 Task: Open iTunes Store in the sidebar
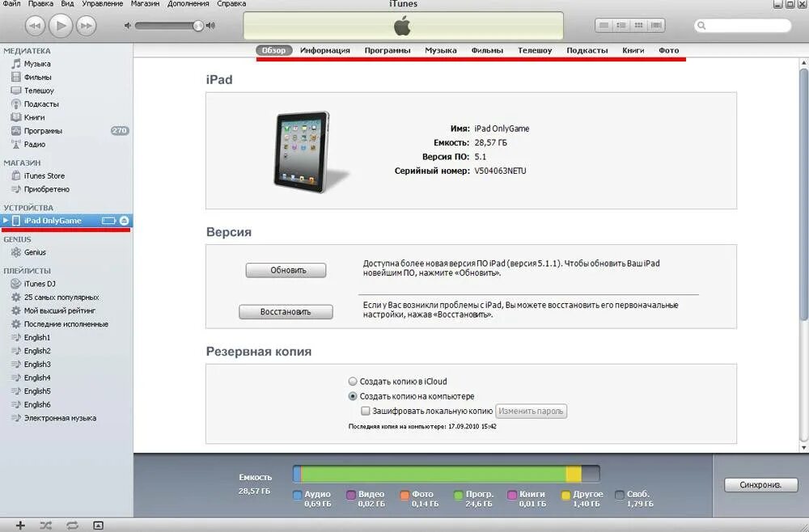pyautogui.click(x=44, y=175)
